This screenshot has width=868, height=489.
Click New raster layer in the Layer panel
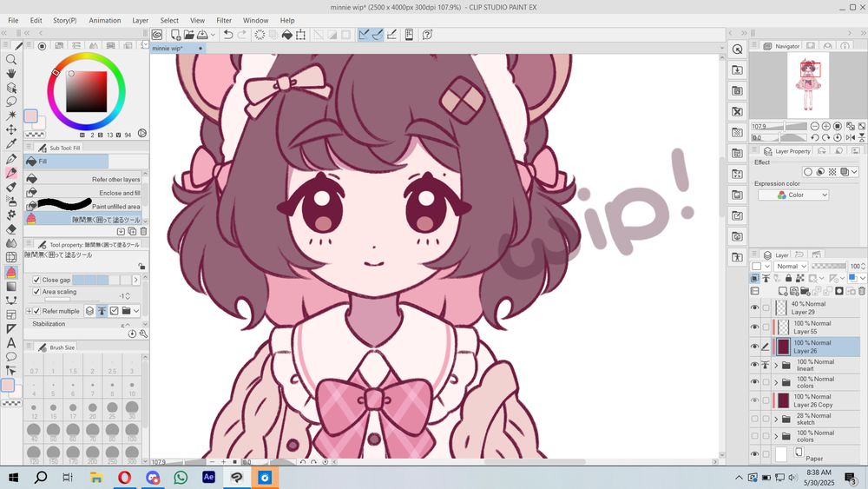pos(783,291)
